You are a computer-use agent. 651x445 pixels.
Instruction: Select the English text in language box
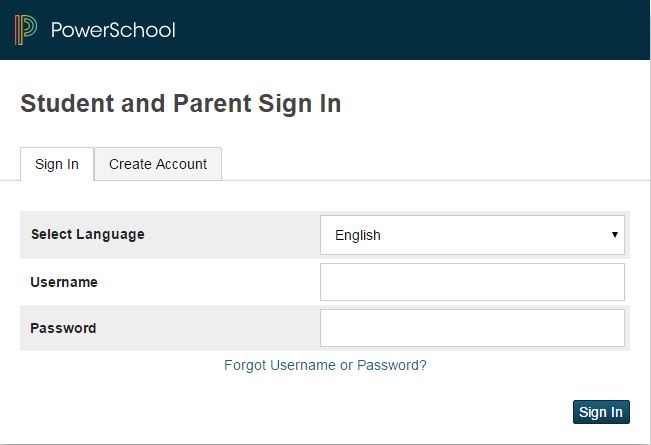point(358,236)
